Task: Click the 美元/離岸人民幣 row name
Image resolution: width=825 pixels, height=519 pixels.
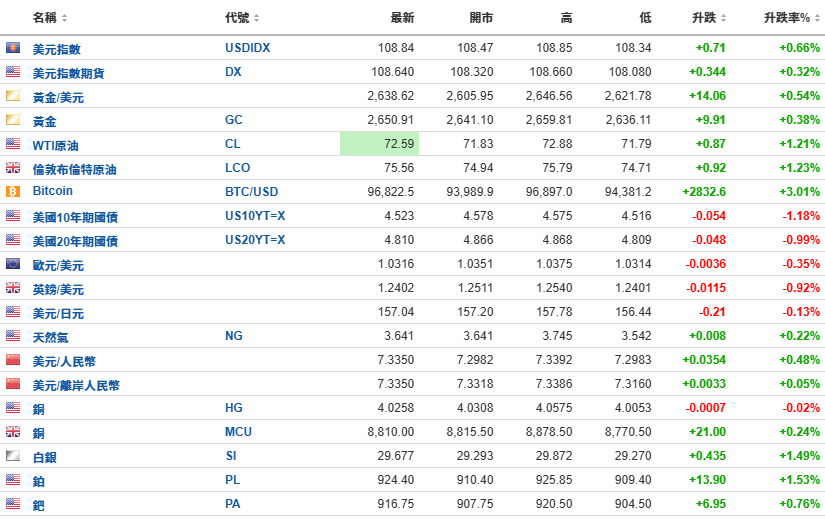Action: point(76,385)
